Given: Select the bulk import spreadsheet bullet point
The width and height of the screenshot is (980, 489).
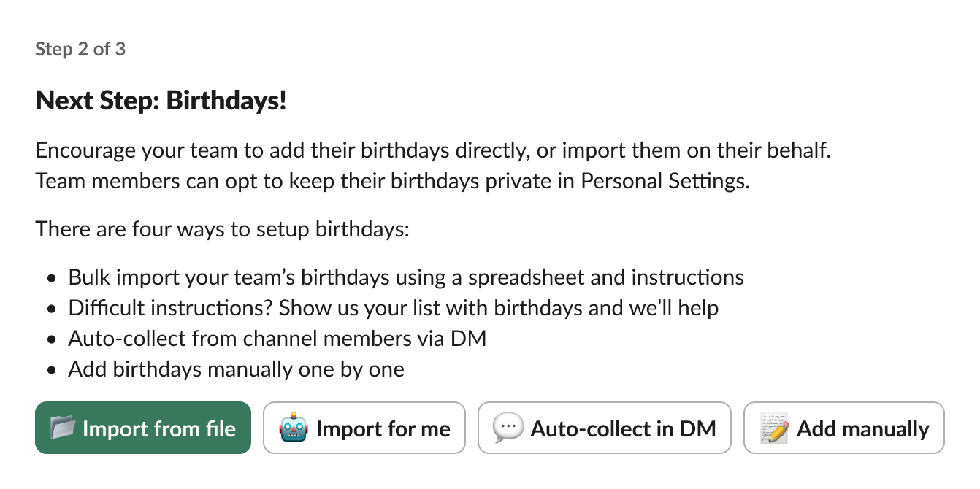Looking at the screenshot, I should click(x=406, y=277).
